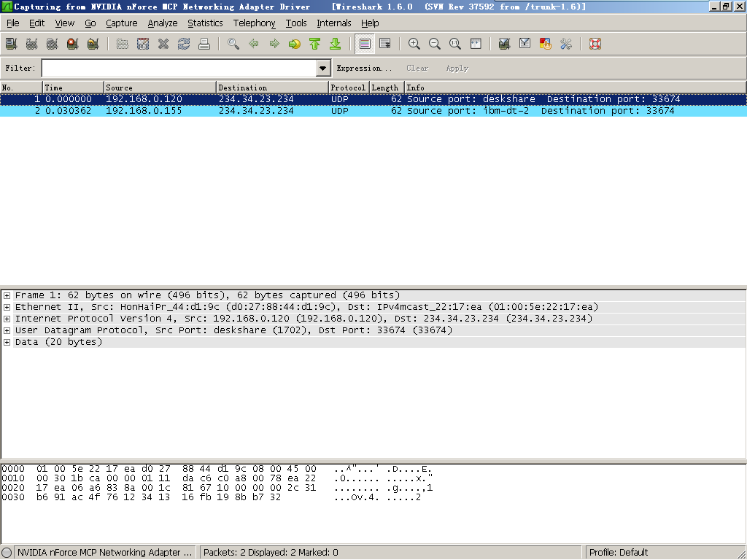
Task: Open the filter history dropdown arrow
Action: [x=323, y=68]
